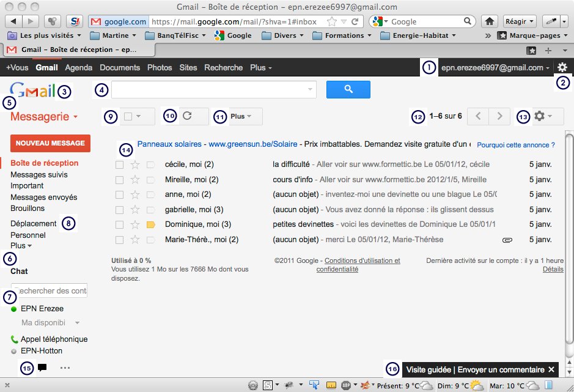Click the yellow importance marker on Dominique's message

coord(151,224)
